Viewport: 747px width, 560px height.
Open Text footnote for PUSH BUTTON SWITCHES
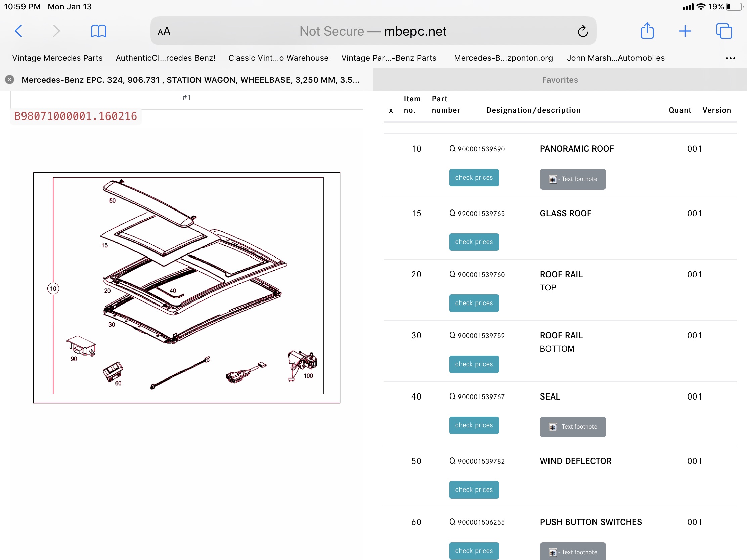pyautogui.click(x=573, y=551)
